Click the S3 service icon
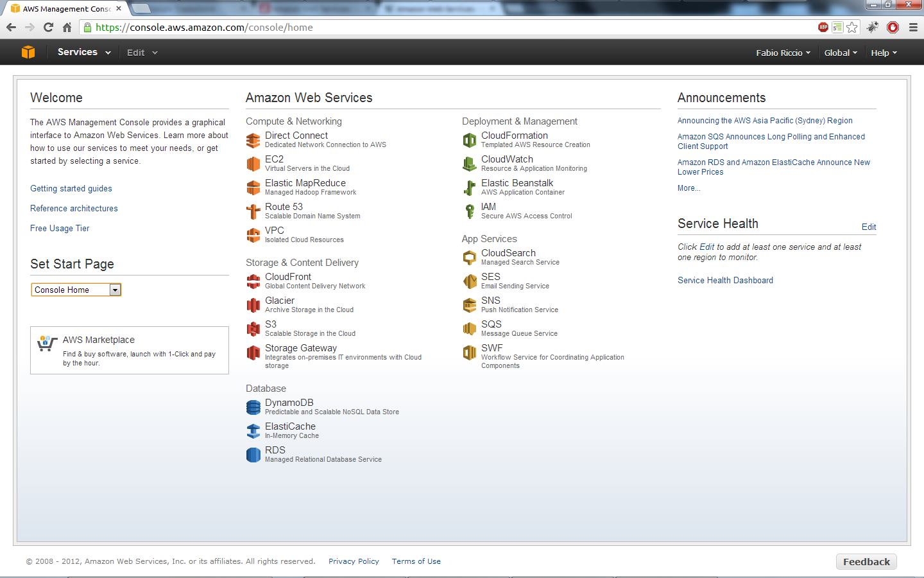Image resolution: width=924 pixels, height=578 pixels. 253,329
